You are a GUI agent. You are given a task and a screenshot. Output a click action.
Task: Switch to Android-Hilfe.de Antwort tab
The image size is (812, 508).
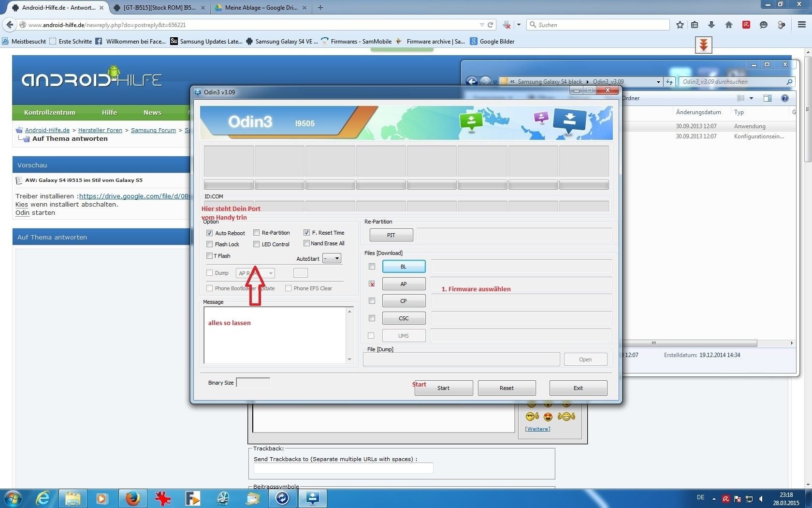pos(58,7)
